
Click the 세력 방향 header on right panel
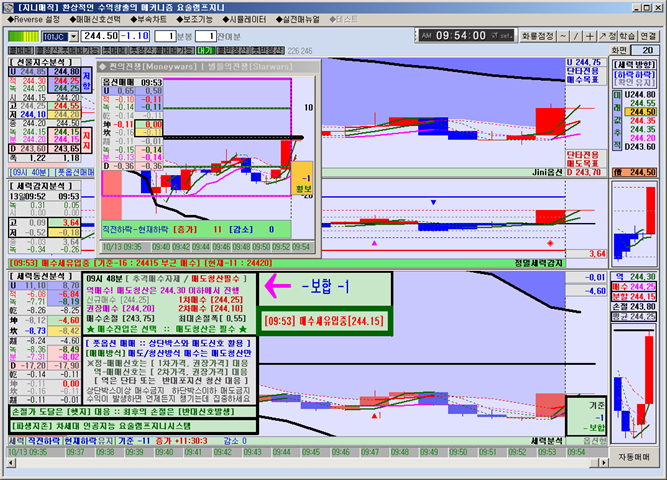634,65
